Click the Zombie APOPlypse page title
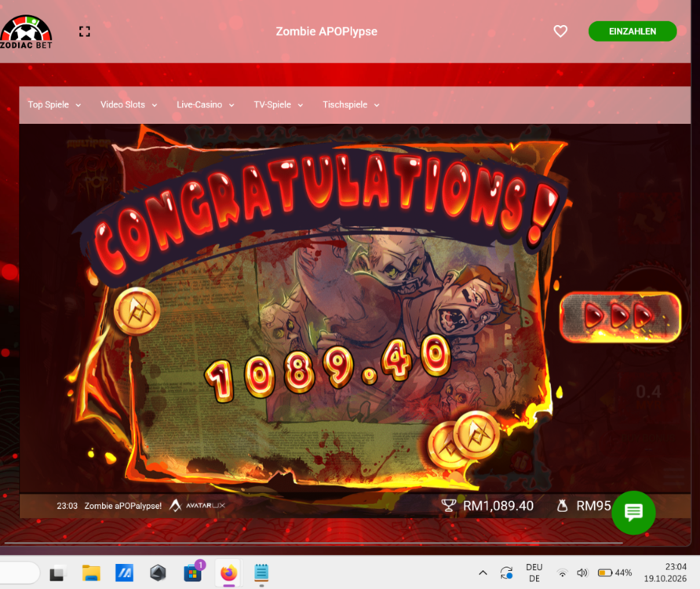Screen dimensions: 700x589 click(x=326, y=31)
